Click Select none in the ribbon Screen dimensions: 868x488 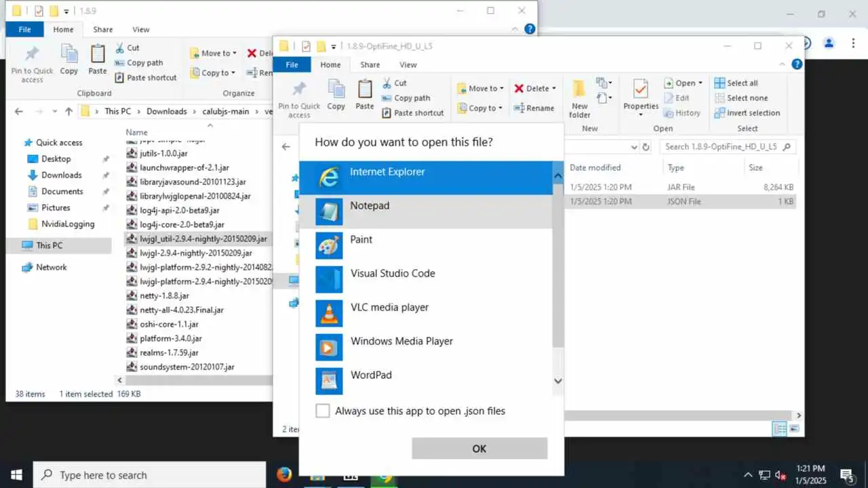(741, 98)
